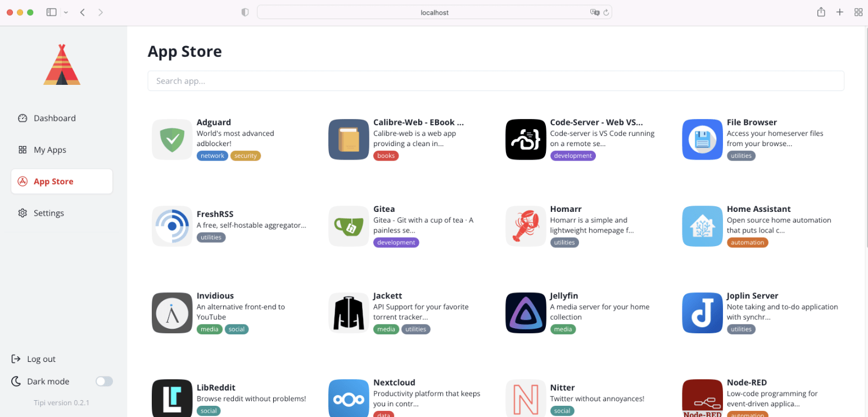Viewport: 868px width, 417px height.
Task: Open the Gitea app title
Action: 384,209
